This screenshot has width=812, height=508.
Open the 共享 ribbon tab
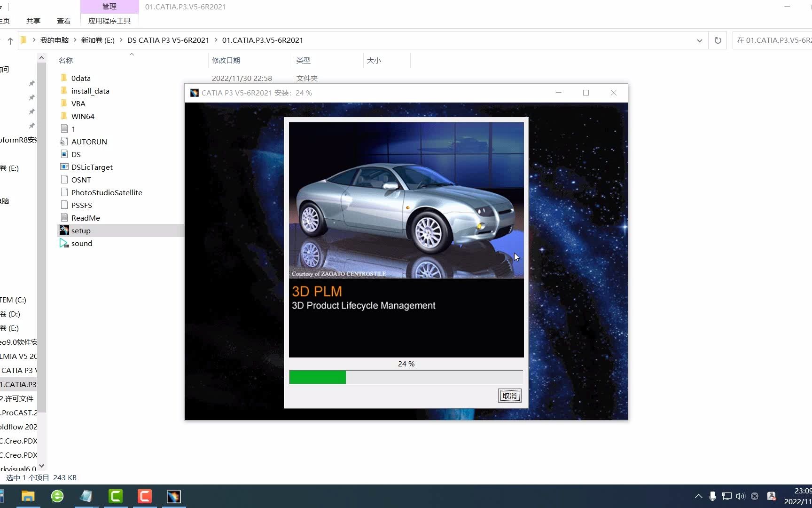coord(33,21)
